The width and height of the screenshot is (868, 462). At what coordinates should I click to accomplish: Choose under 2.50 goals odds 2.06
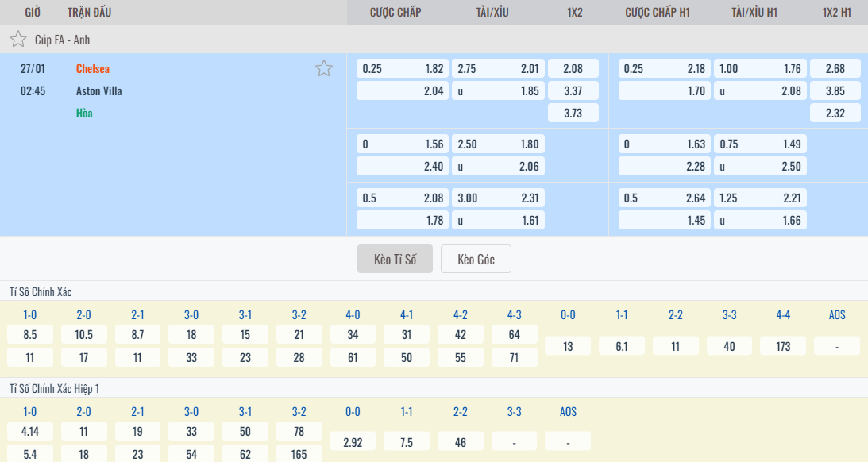pos(498,166)
